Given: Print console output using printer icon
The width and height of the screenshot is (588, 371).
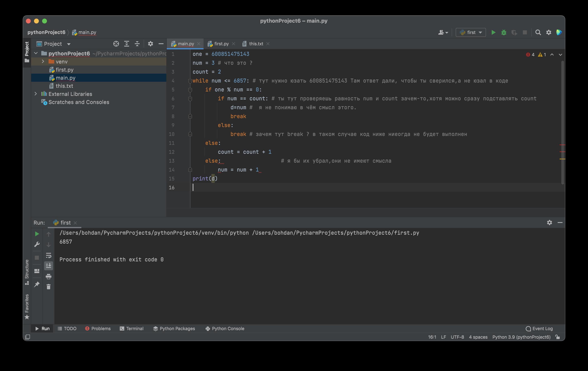Looking at the screenshot, I should [48, 276].
